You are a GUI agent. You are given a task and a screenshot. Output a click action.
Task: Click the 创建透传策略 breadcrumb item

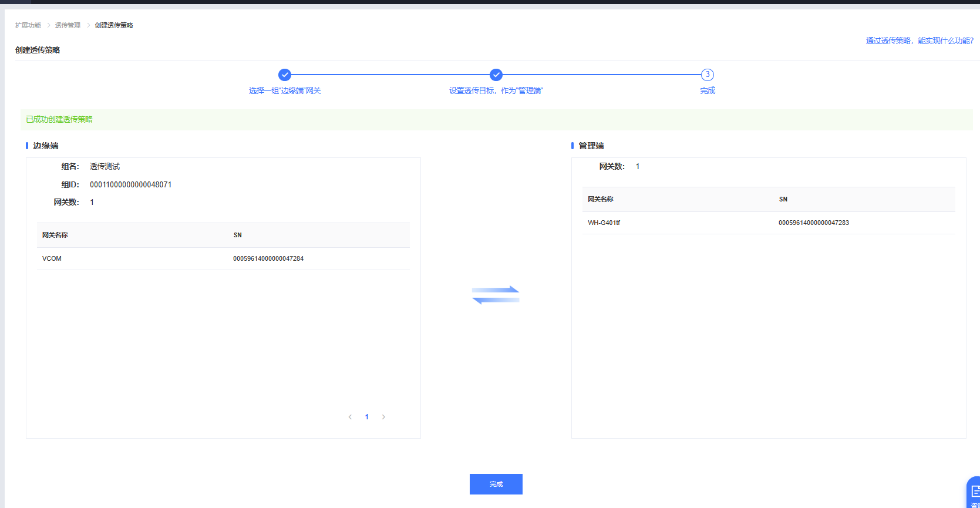tap(114, 25)
